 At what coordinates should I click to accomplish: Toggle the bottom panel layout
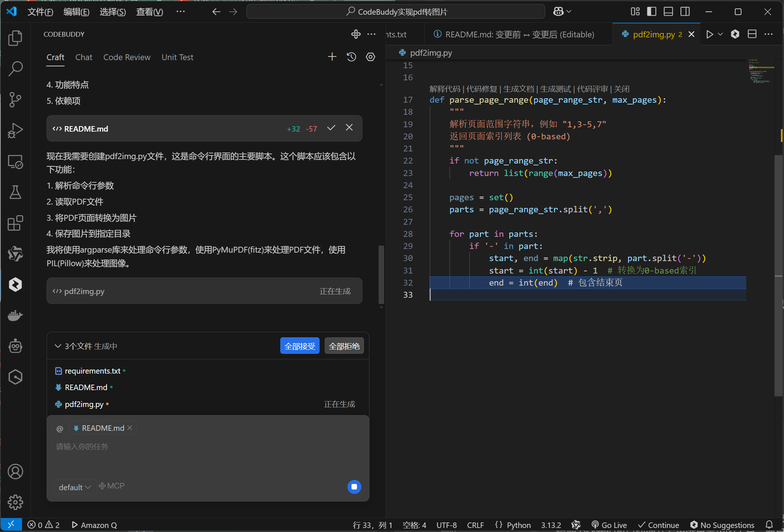coord(668,12)
